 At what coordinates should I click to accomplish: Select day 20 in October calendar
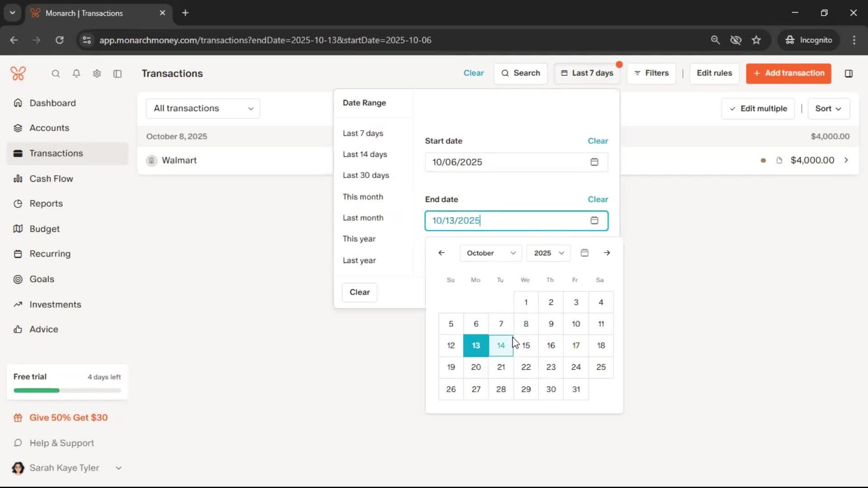(x=476, y=367)
